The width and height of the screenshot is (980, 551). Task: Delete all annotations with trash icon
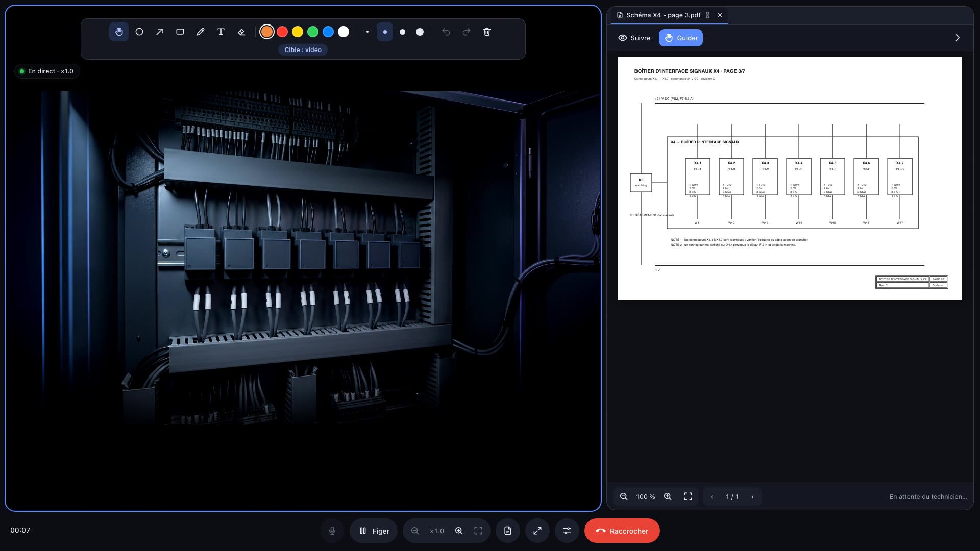coord(487,32)
